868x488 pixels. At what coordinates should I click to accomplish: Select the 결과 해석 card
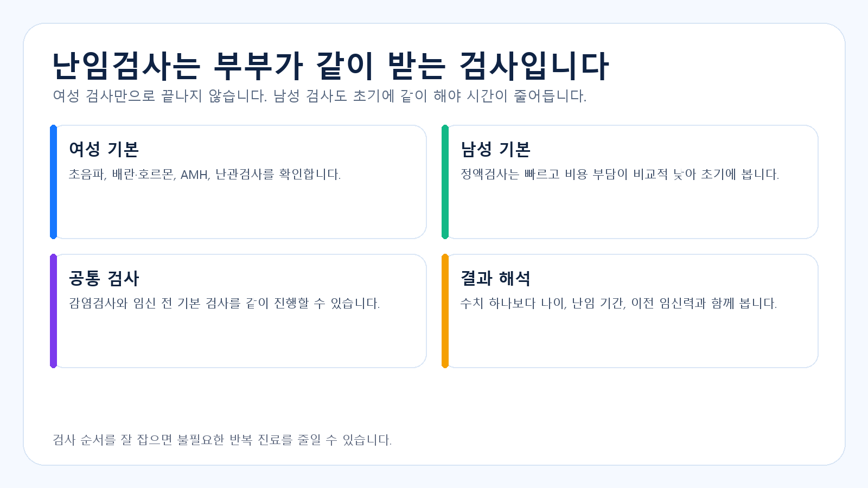click(x=630, y=311)
